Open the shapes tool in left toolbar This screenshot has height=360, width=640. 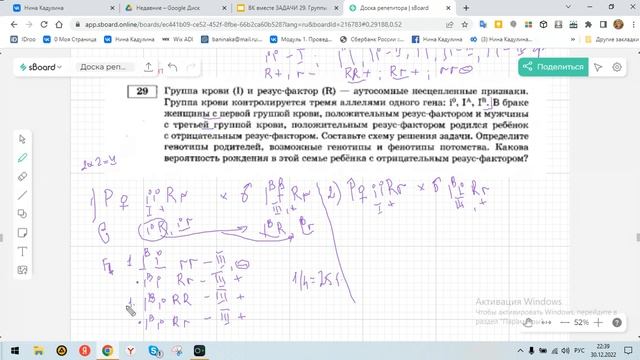tap(22, 214)
